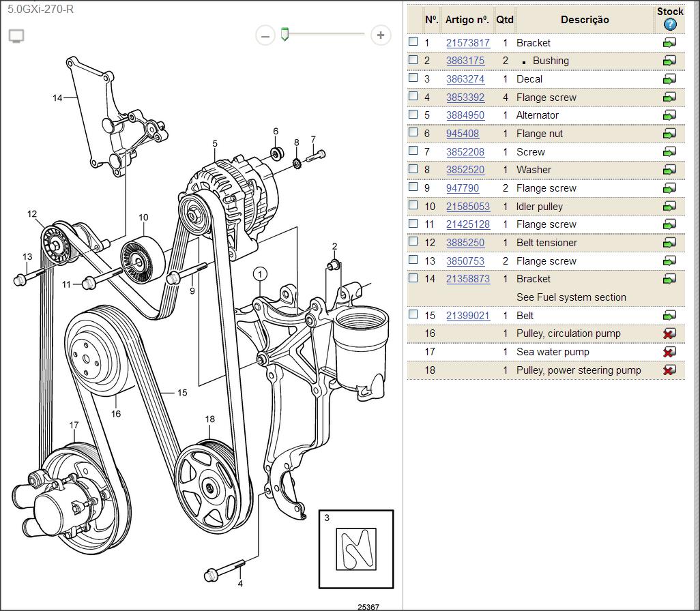Check stock icon for Flange nut row
Image resolution: width=700 pixels, height=611 pixels.
coord(669,134)
